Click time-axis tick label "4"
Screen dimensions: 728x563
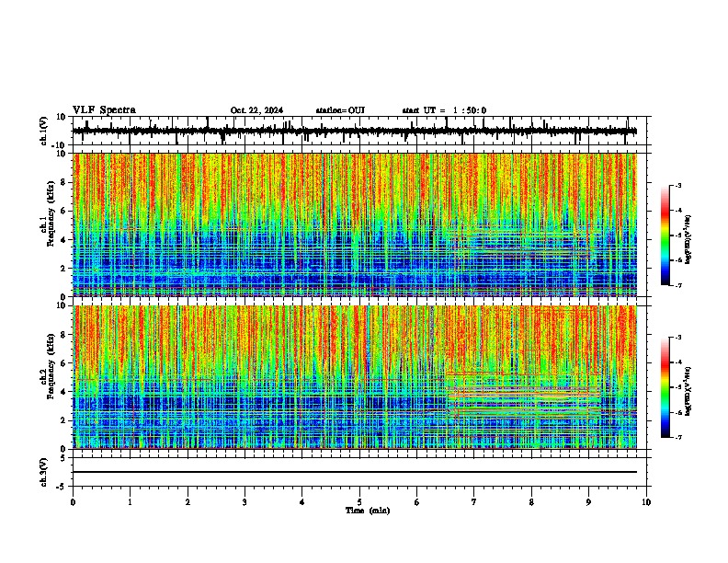click(x=302, y=502)
